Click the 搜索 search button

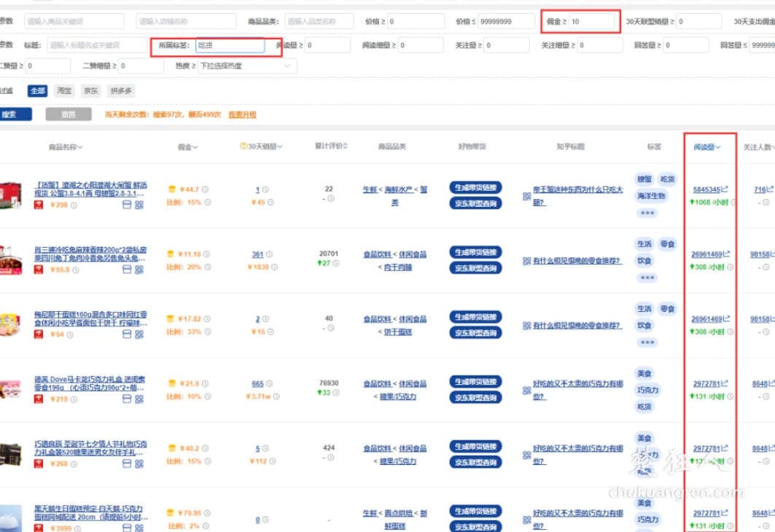[17, 115]
